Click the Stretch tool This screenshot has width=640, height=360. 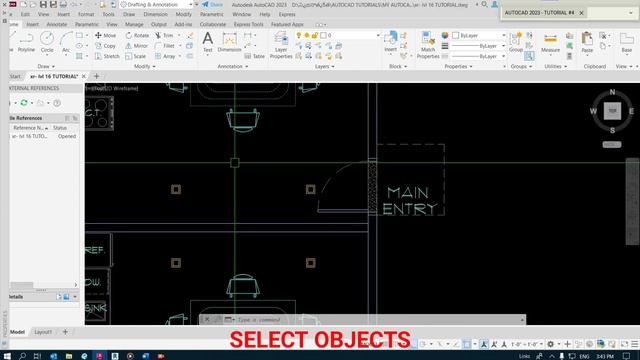[107, 56]
